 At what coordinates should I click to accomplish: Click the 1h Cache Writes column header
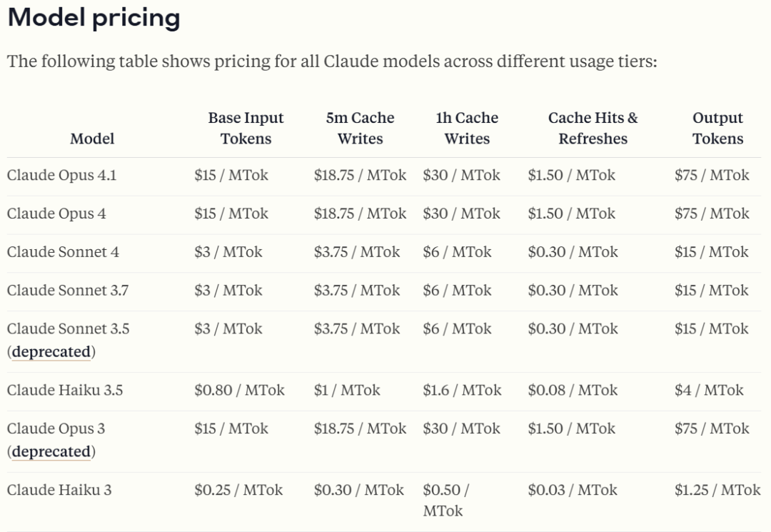click(x=467, y=129)
